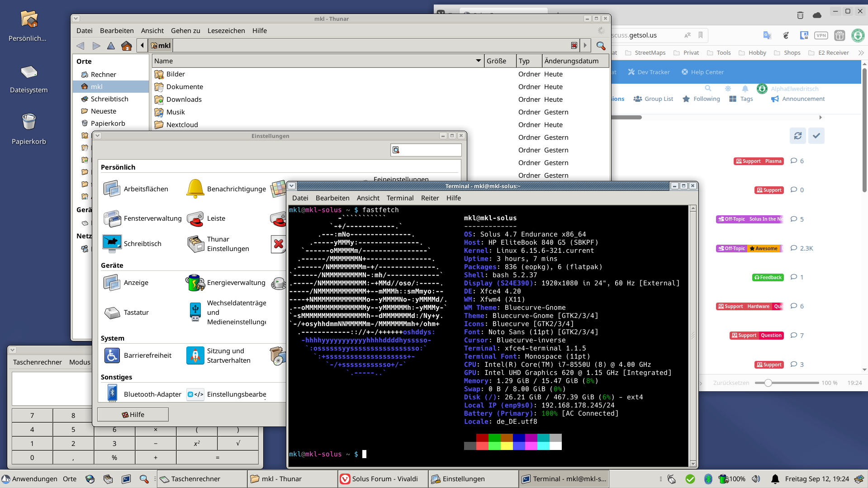Screen dimensions: 868x488
Task: Open Fensterverwaltung settings
Action: pos(142,218)
